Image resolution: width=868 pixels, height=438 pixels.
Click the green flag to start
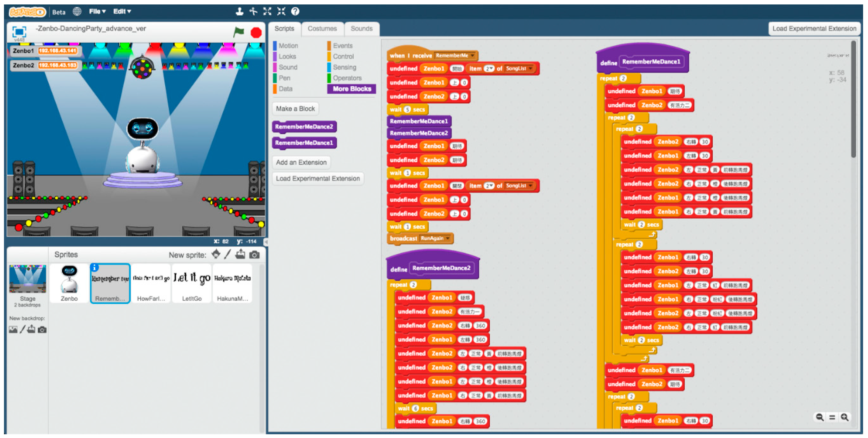(x=239, y=32)
